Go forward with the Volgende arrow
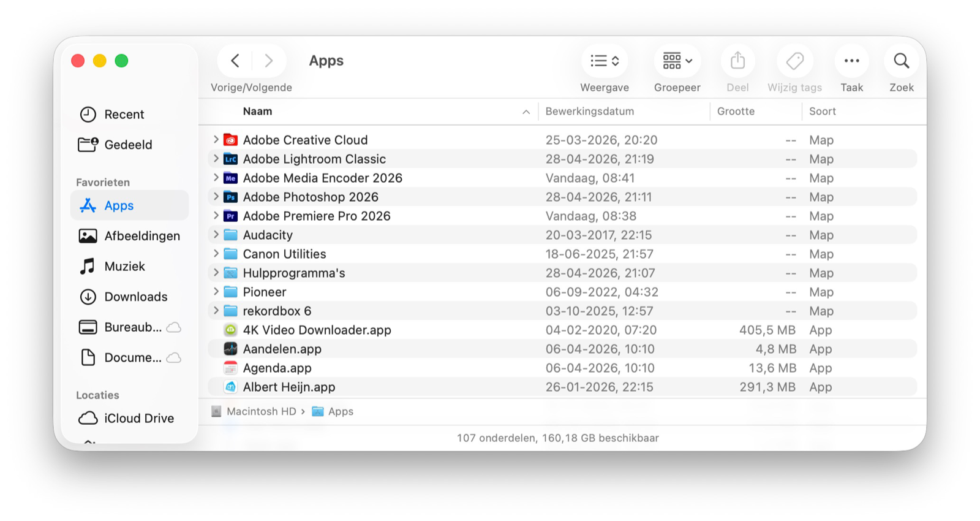The width and height of the screenshot is (980, 521). pos(268,61)
